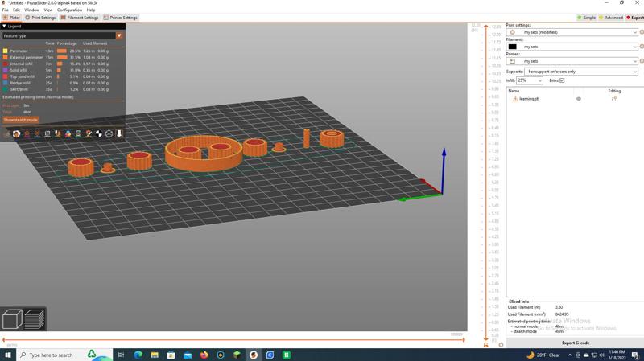Toggle Wipe visibility icon in preview toolbar
644x361 pixels.
tap(16, 133)
